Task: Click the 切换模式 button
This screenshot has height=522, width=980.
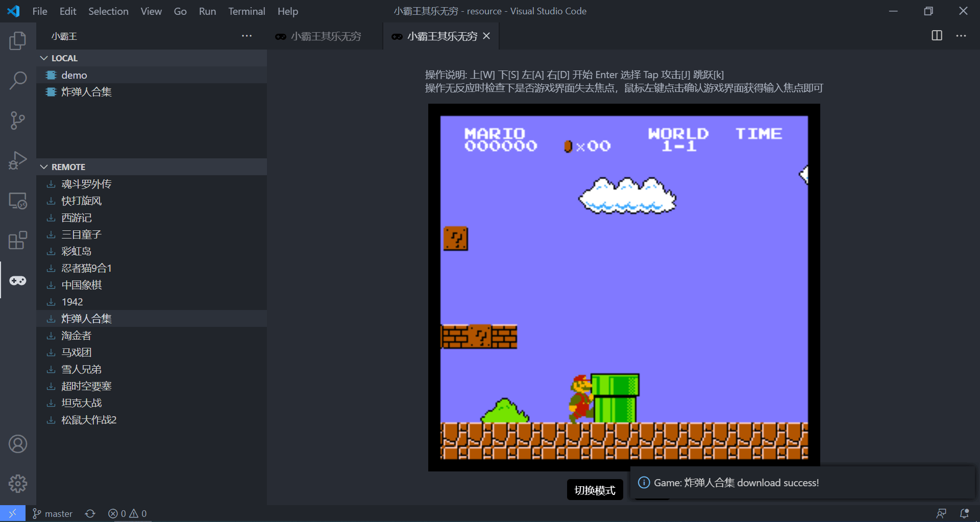Action: point(595,490)
